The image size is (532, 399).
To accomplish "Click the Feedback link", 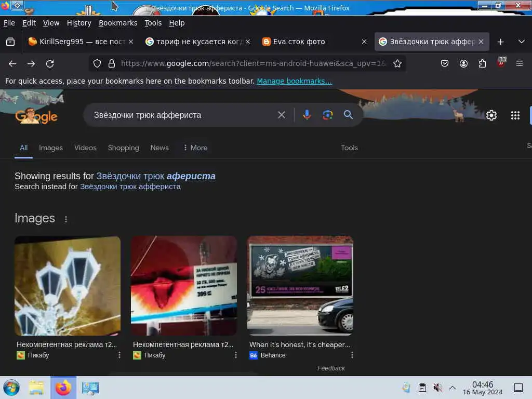I will coord(331,368).
